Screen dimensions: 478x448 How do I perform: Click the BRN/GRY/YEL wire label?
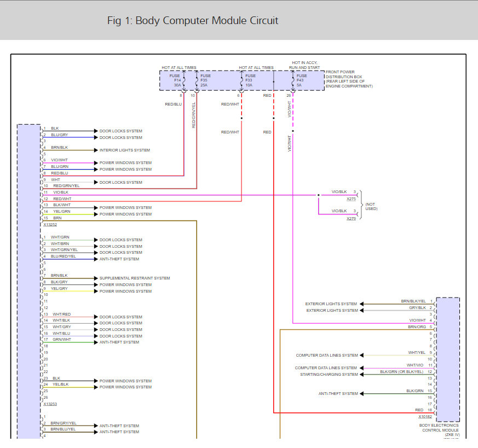click(x=64, y=423)
